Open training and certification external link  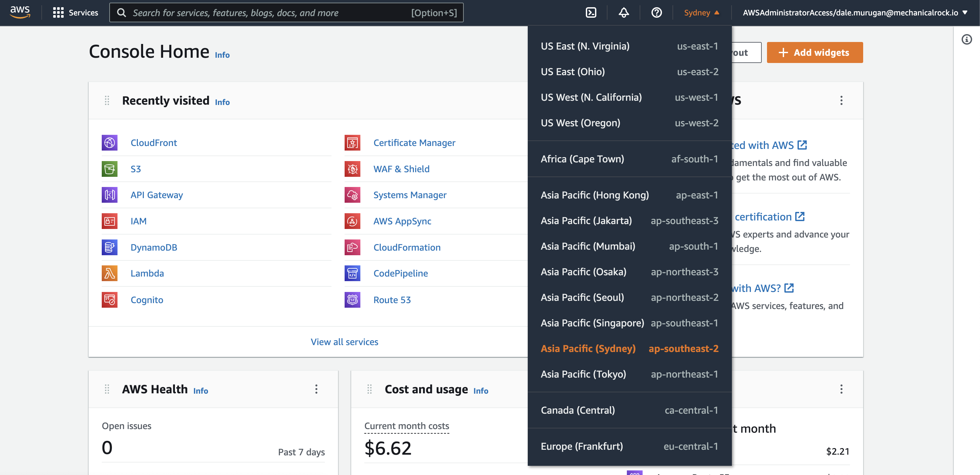(x=770, y=217)
